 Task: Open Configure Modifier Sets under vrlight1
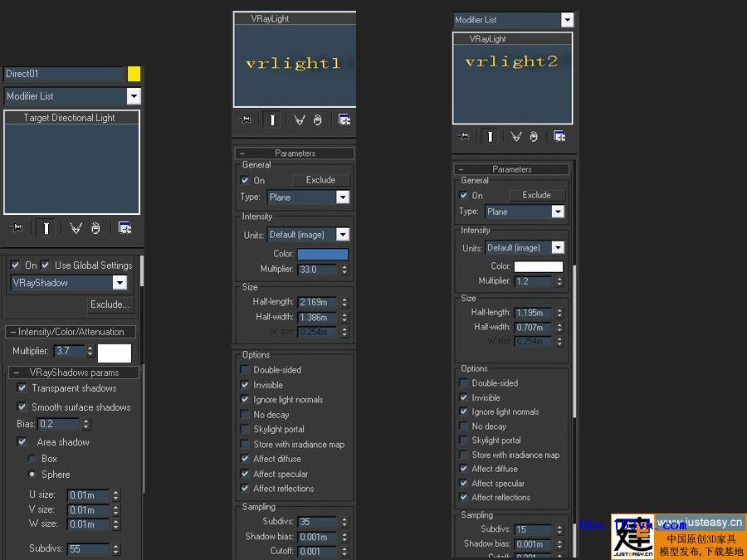click(x=344, y=120)
